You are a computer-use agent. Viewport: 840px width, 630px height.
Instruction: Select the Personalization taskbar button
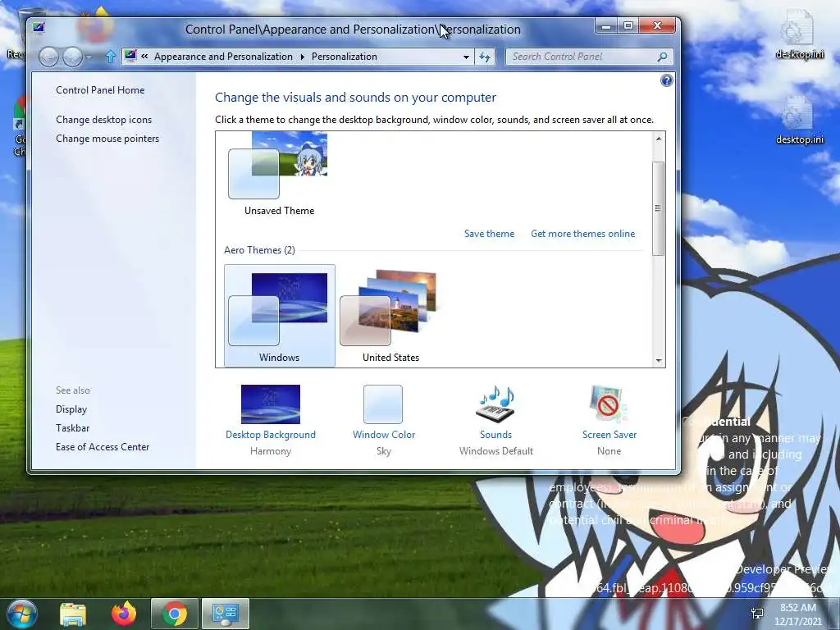click(x=226, y=614)
